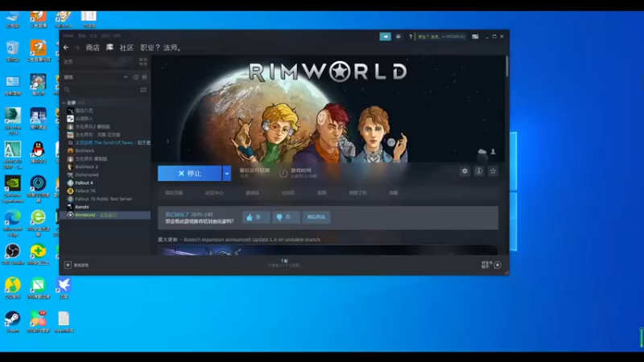The height and width of the screenshot is (362, 644).
Task: Open the Steam mail inbox icon
Action: click(398, 36)
